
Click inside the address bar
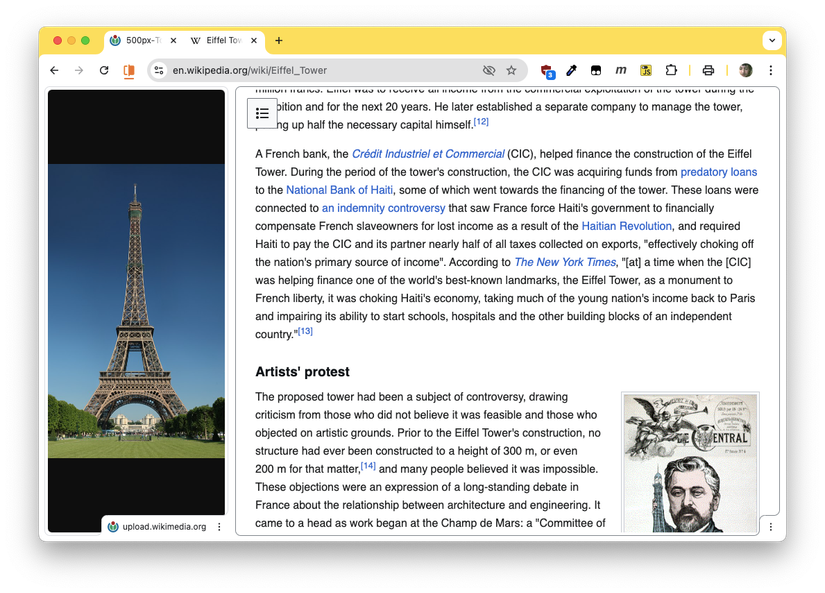point(300,70)
